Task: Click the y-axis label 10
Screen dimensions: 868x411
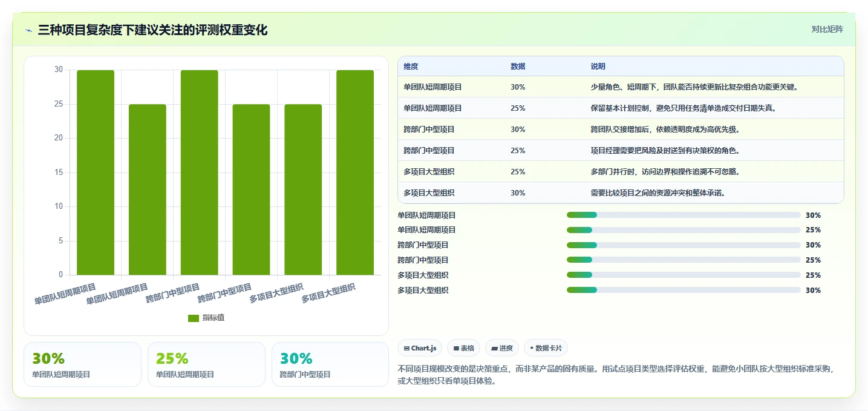Action: pyautogui.click(x=58, y=206)
